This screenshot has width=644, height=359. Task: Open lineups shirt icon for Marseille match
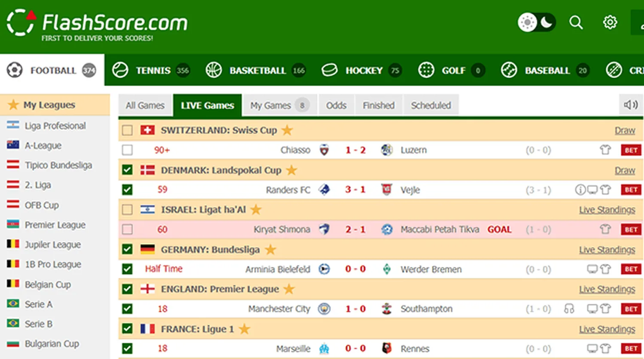(x=605, y=348)
